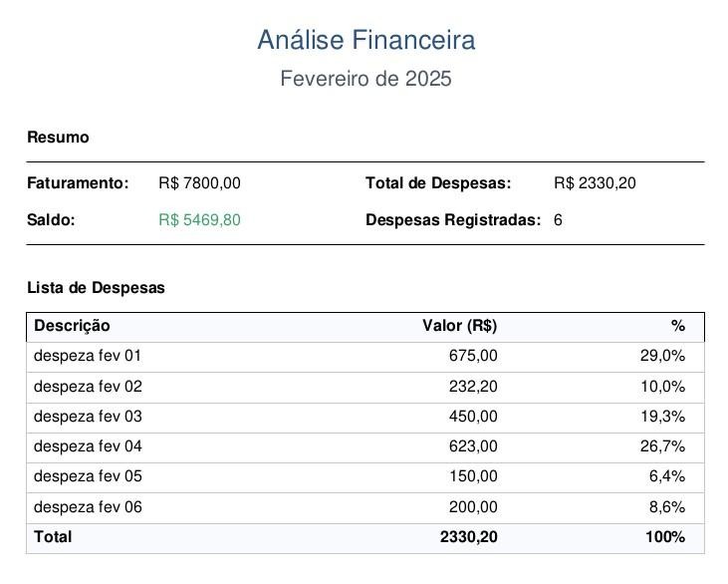The height and width of the screenshot is (584, 728).
Task: Select the Faturamento value R$ 7800,00
Action: (x=199, y=183)
